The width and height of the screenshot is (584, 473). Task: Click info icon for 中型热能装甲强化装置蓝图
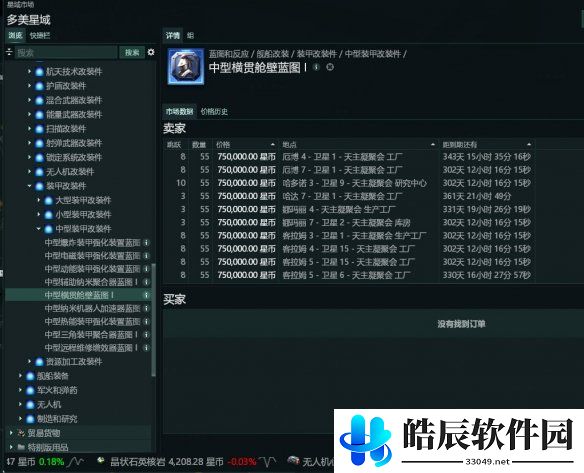tap(147, 321)
